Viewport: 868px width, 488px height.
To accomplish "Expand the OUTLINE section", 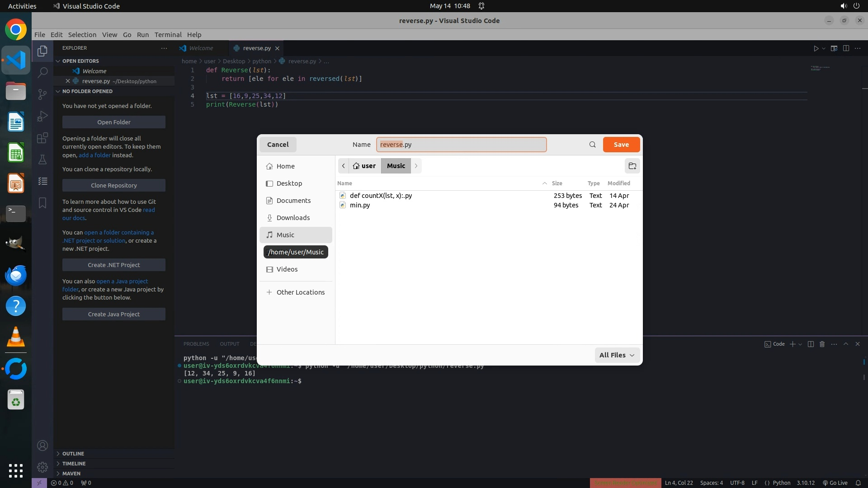I will [x=73, y=453].
